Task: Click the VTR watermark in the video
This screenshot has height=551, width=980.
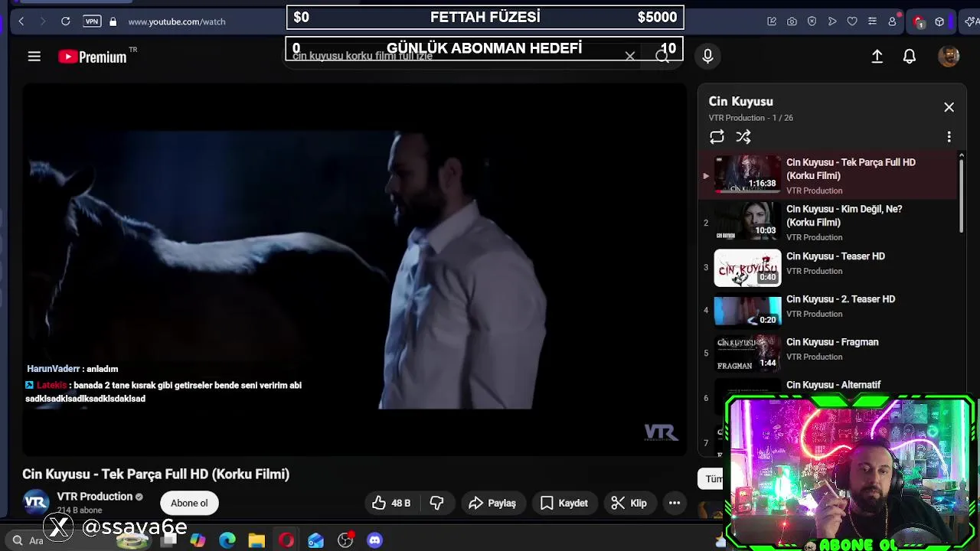Action: click(x=661, y=432)
